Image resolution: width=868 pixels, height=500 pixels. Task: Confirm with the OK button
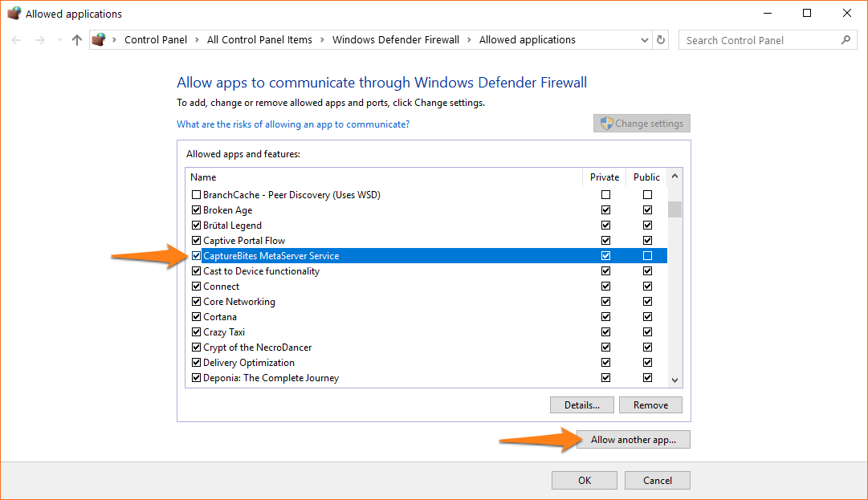[x=585, y=480]
